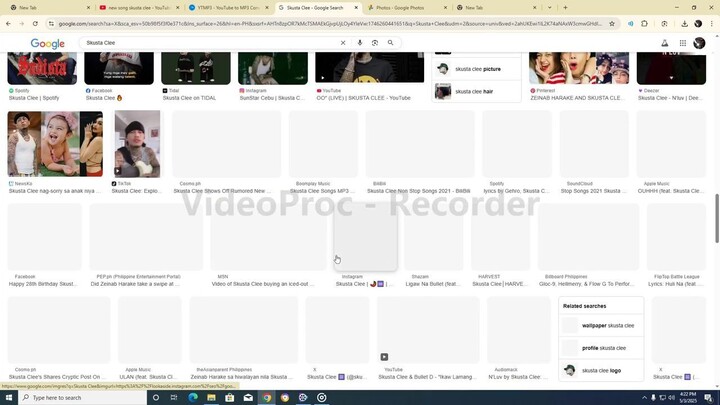Clear the Google search box with the X icon
Screen dimensions: 720x405
(x=343, y=43)
